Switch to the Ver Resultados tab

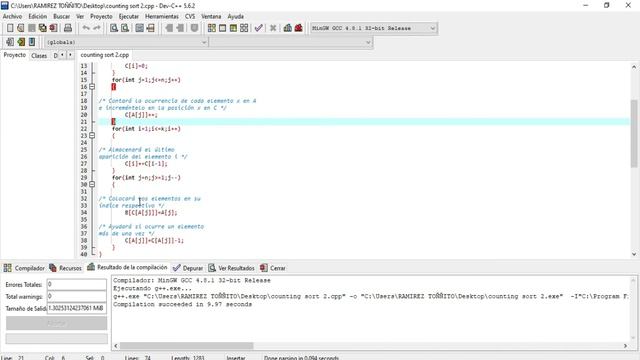pyautogui.click(x=231, y=268)
